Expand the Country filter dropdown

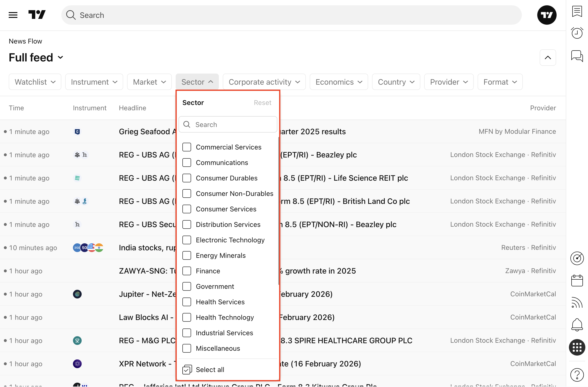(x=396, y=82)
